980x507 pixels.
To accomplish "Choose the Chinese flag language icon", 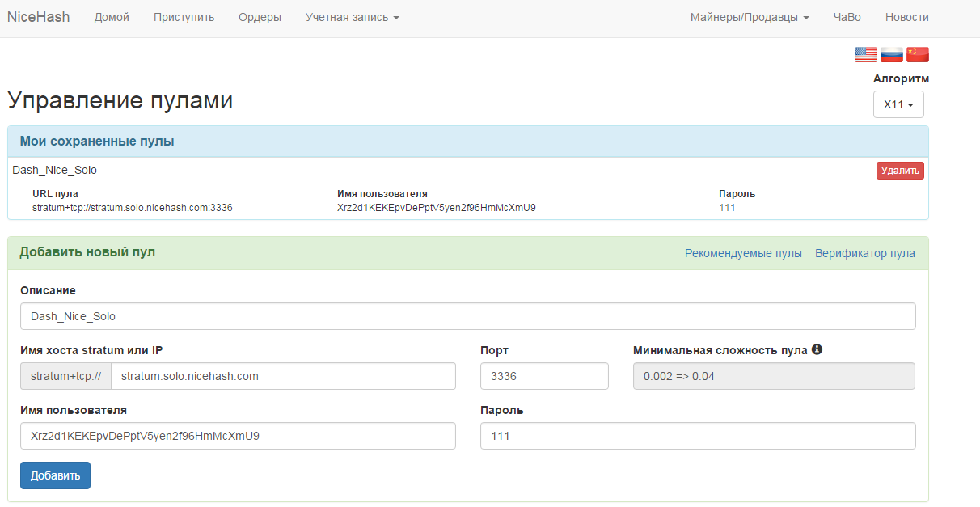I will (918, 54).
